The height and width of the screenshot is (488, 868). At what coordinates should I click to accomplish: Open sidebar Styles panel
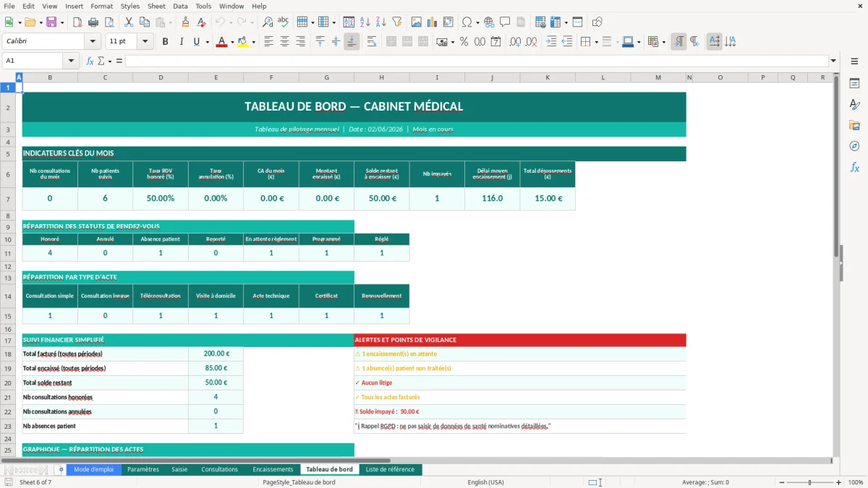pos(854,105)
